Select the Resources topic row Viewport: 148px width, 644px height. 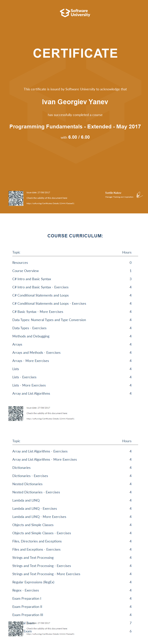[x=20, y=263]
